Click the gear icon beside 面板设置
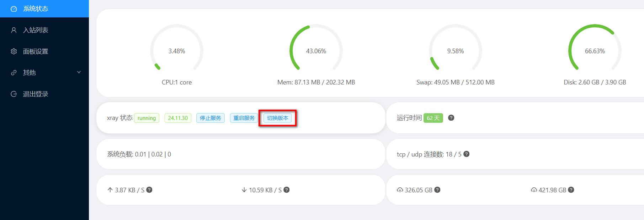This screenshot has height=220, width=644. click(14, 51)
